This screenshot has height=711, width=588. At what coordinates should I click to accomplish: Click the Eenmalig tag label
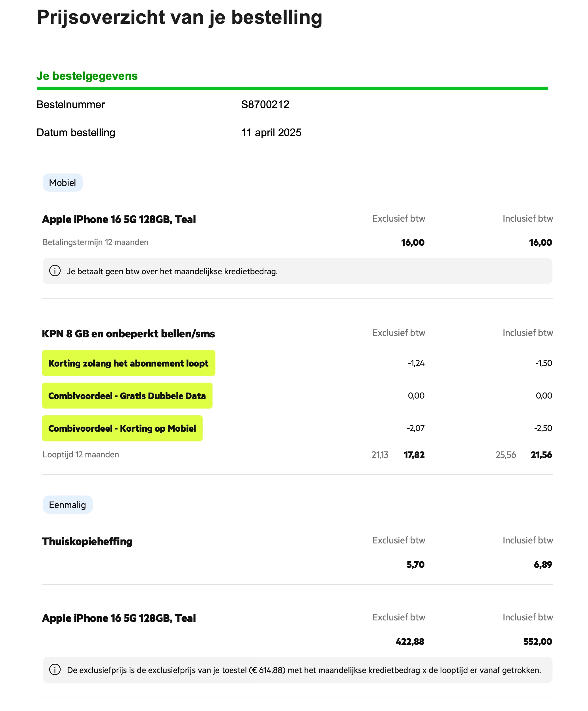tap(67, 505)
